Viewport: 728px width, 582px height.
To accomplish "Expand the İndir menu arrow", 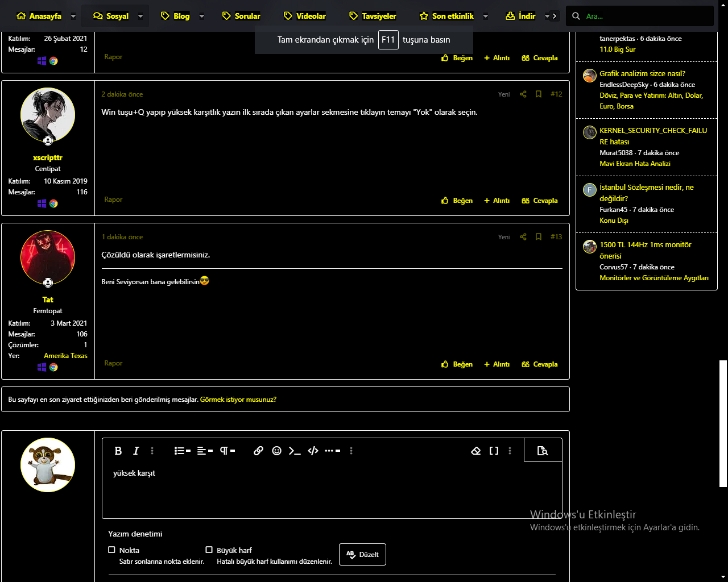I will [547, 16].
